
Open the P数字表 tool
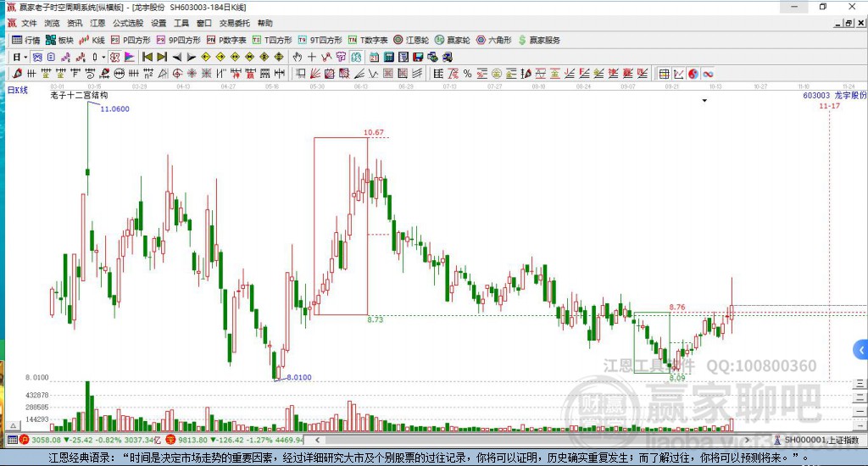click(226, 40)
